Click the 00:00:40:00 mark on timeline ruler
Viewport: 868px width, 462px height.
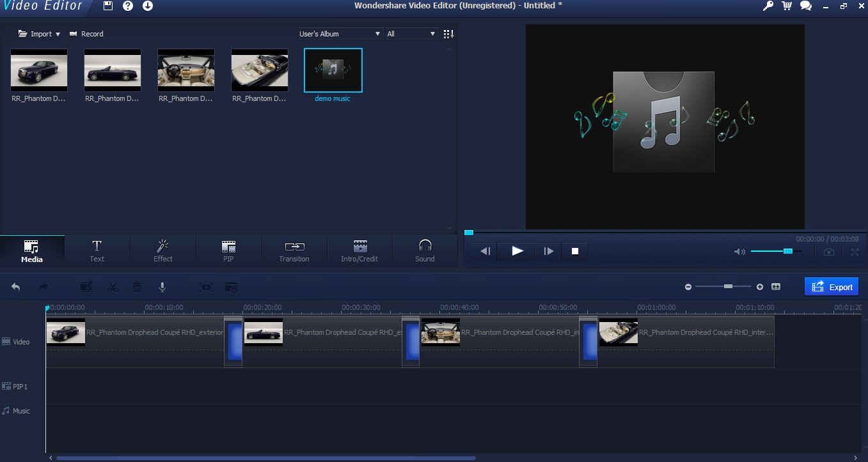pyautogui.click(x=459, y=307)
